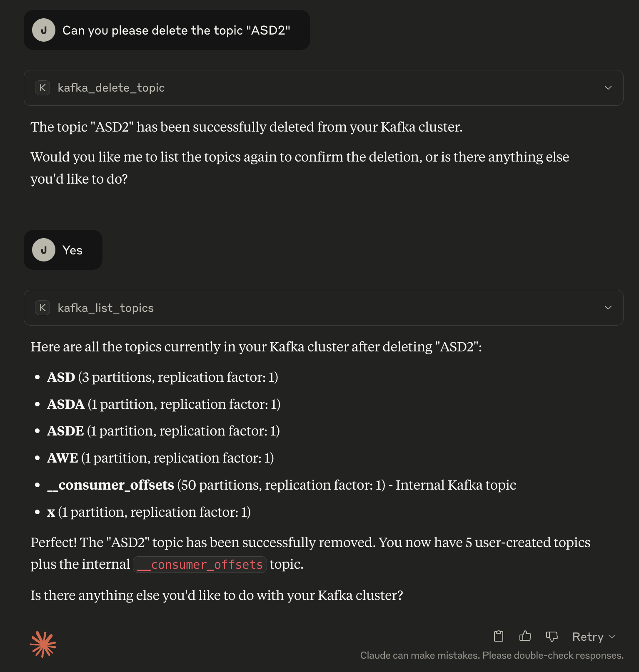
Task: Give the response a thumbs up
Action: coord(525,636)
